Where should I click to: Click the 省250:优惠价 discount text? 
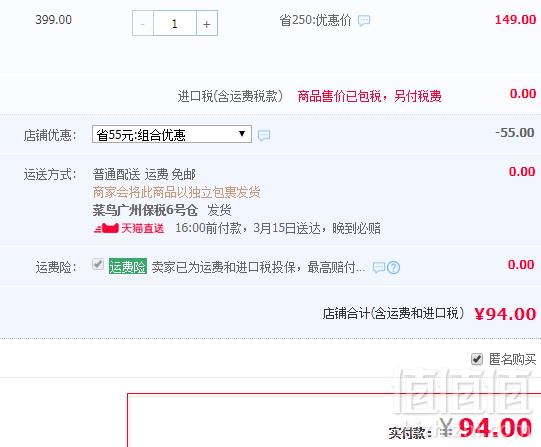point(315,20)
